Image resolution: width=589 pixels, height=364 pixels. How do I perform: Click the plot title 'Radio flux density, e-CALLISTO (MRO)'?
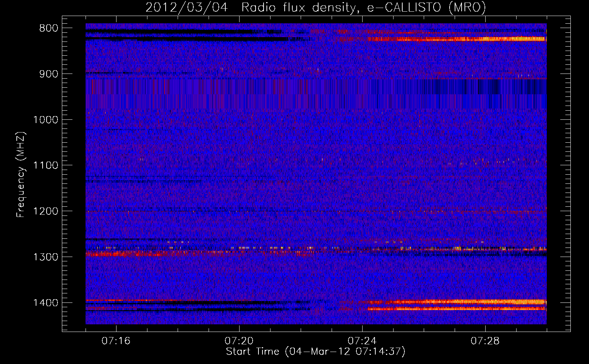[364, 7]
